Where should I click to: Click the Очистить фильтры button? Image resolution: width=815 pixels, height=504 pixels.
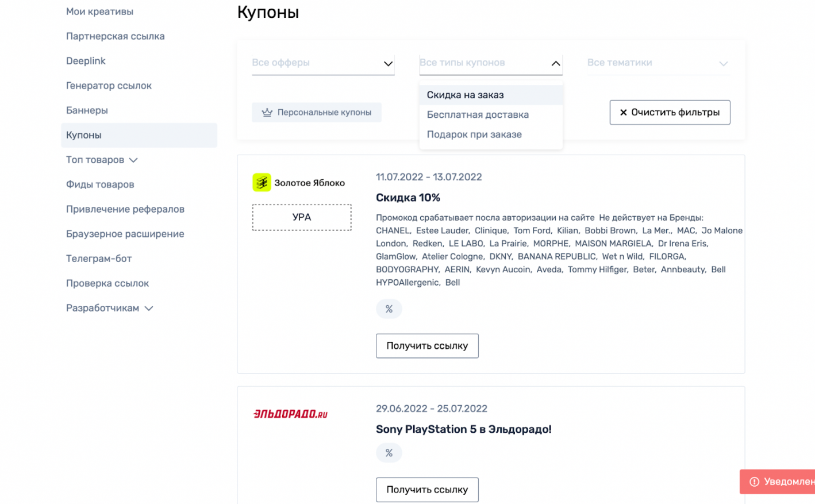pyautogui.click(x=670, y=113)
